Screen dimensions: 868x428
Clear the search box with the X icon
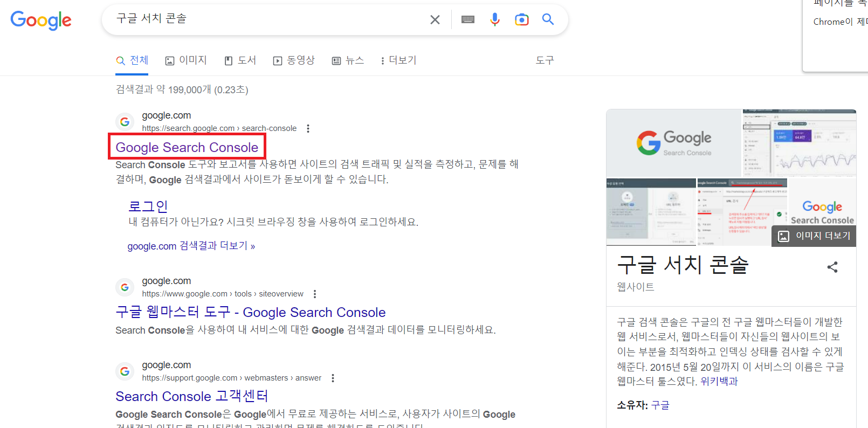pyautogui.click(x=435, y=20)
